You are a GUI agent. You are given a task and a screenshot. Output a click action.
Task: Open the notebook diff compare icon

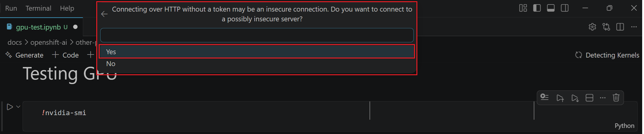pos(606,27)
